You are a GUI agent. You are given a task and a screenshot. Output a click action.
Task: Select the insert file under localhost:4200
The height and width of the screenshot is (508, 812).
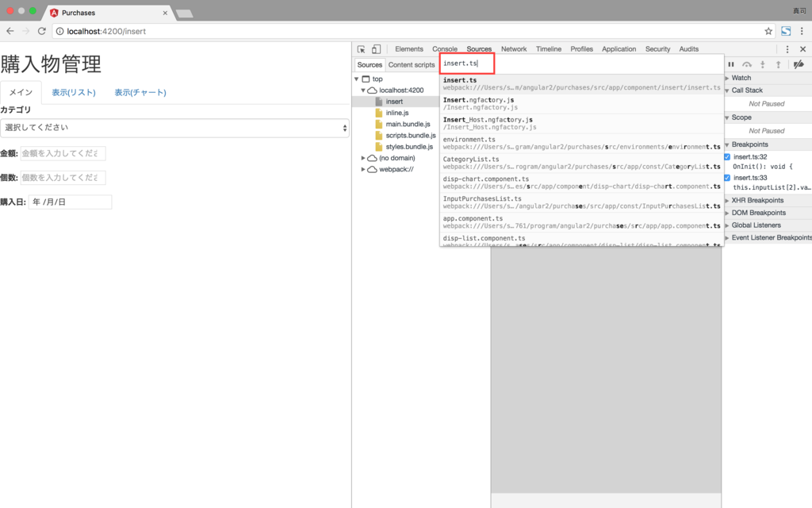pyautogui.click(x=394, y=102)
